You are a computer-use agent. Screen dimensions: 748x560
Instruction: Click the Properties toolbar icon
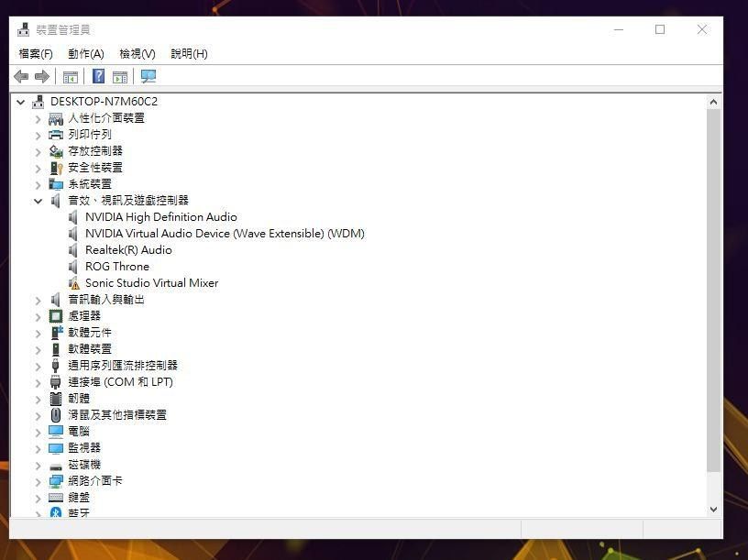click(x=120, y=76)
